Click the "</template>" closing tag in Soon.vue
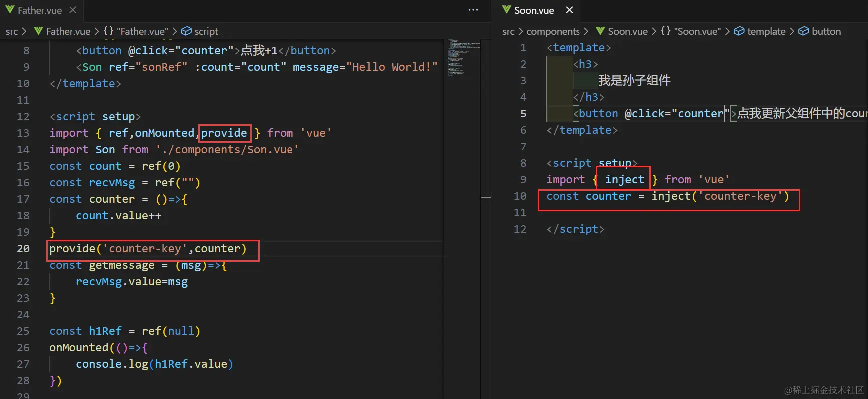This screenshot has width=868, height=399. pyautogui.click(x=582, y=130)
